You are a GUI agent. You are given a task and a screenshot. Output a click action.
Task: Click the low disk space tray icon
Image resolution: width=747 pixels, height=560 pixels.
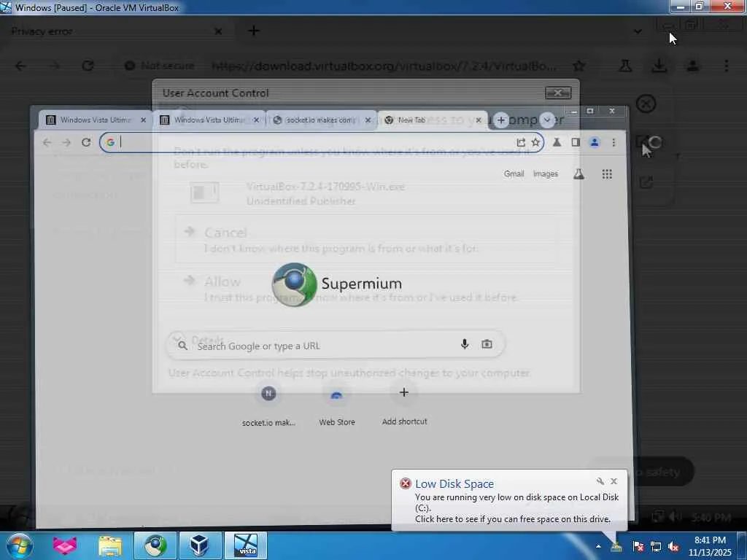pos(616,547)
